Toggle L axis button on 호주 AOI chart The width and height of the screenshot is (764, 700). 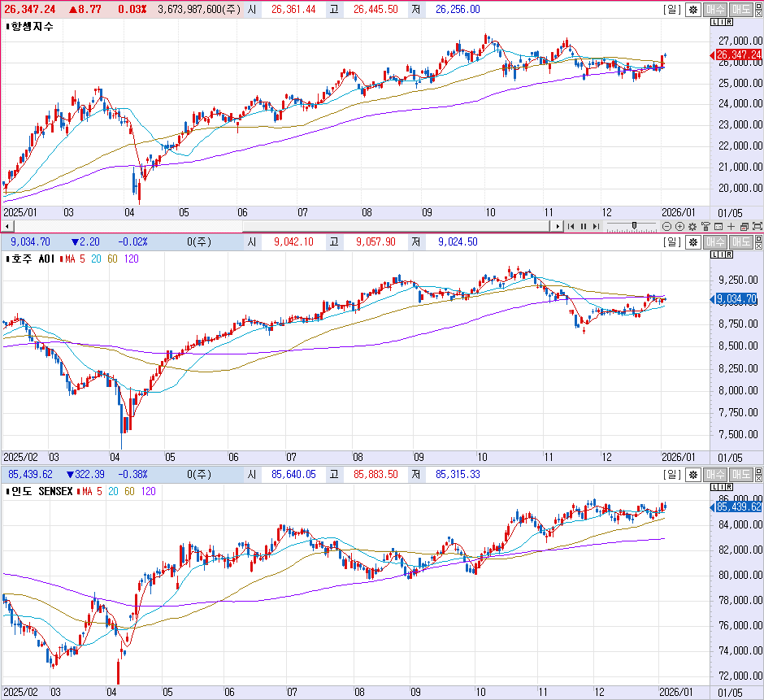tap(714, 254)
